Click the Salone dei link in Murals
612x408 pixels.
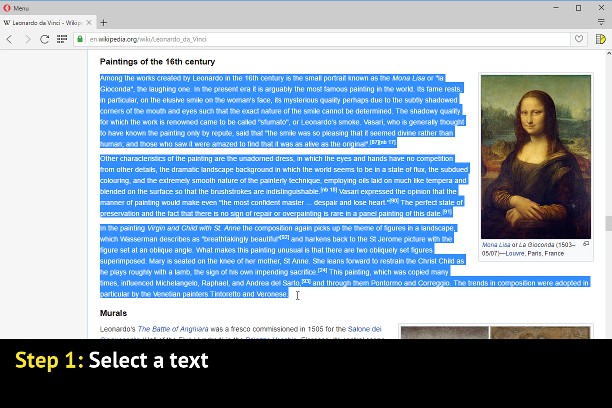pos(363,328)
